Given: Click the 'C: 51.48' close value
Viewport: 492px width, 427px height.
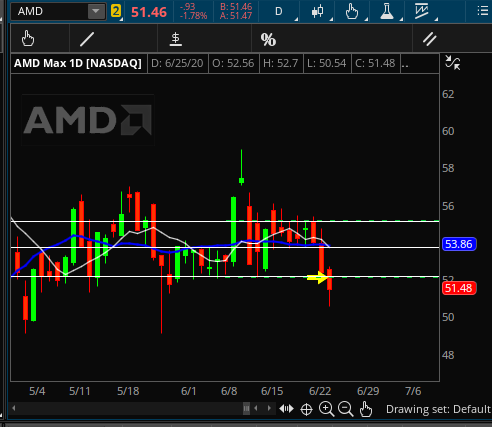Looking at the screenshot, I should coord(375,63).
